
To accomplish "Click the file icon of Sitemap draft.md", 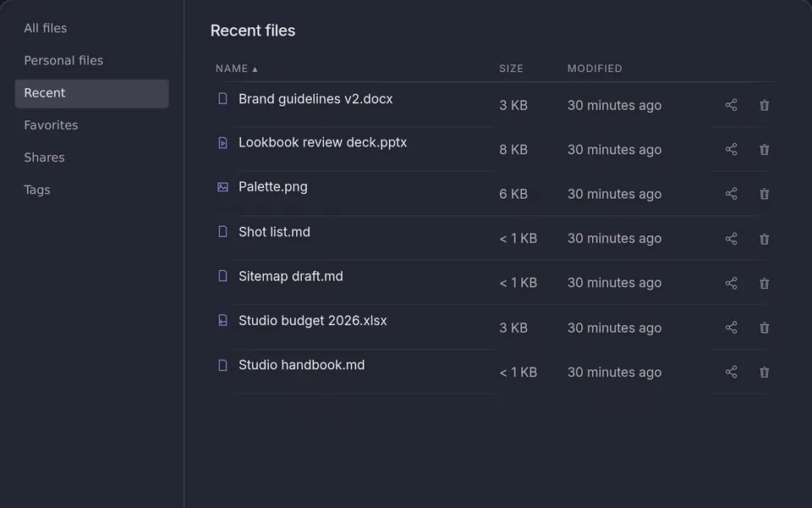I will click(x=222, y=276).
